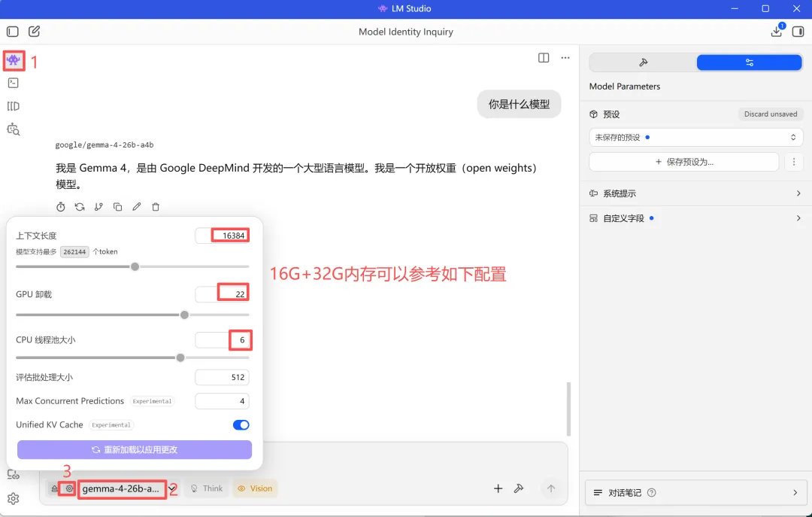Adjust the CPU 线程池大小 slider

[x=180, y=357]
